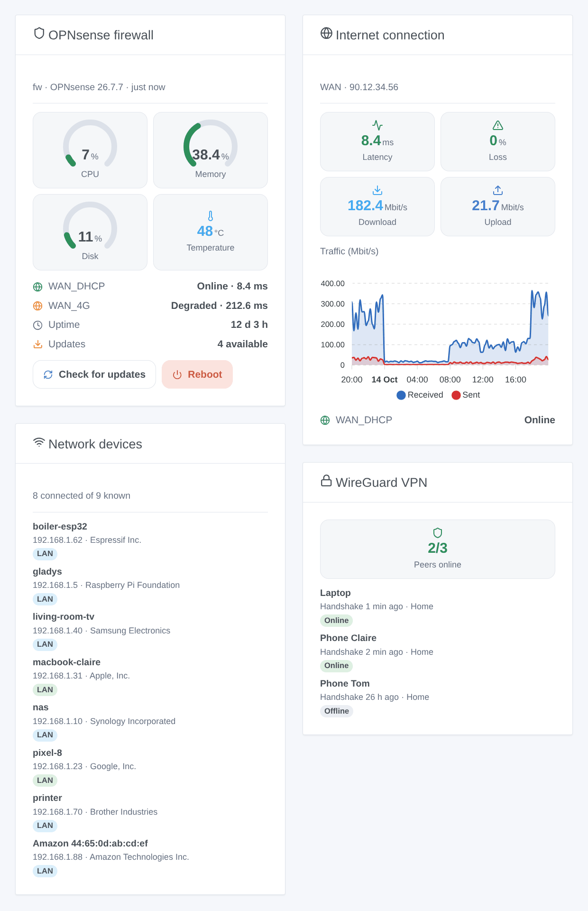Click the Latency tile showing 8.4 ms
The image size is (588, 911).
click(x=377, y=141)
